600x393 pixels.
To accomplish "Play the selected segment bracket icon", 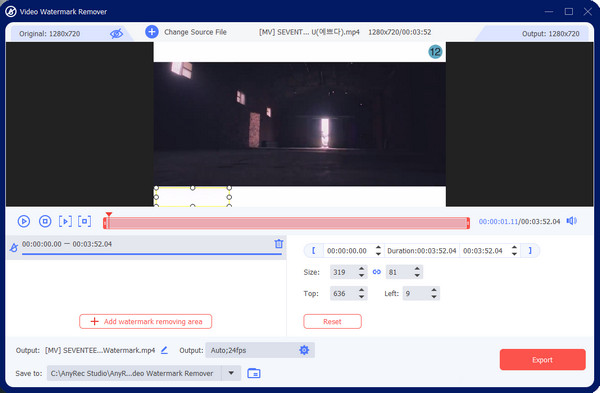I will [65, 221].
